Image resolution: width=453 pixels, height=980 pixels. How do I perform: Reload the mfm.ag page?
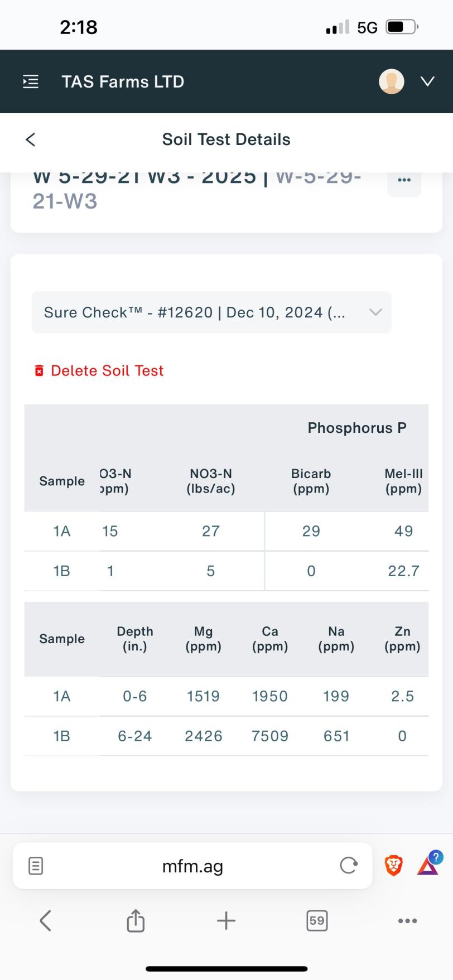tap(349, 866)
